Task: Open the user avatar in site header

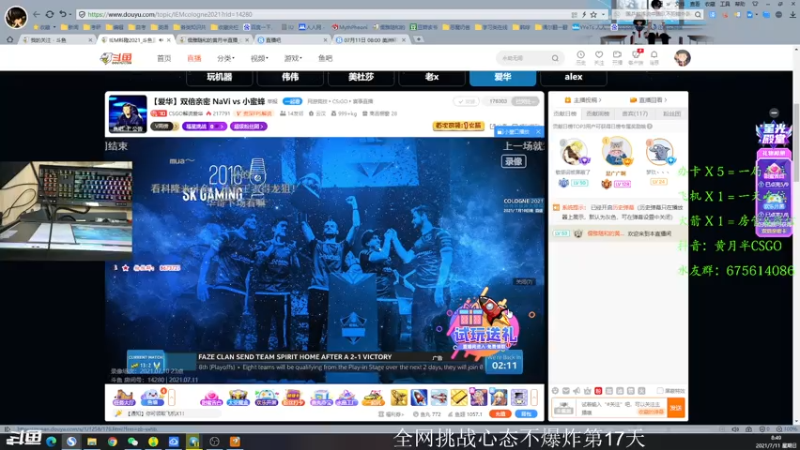Action: pos(682,58)
